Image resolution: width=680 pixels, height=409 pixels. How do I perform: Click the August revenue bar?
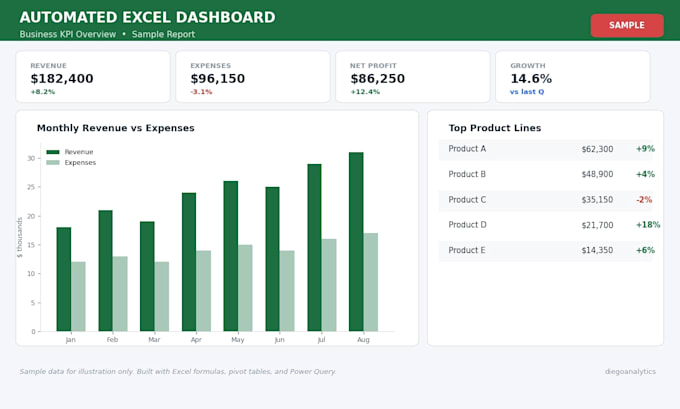tap(356, 242)
